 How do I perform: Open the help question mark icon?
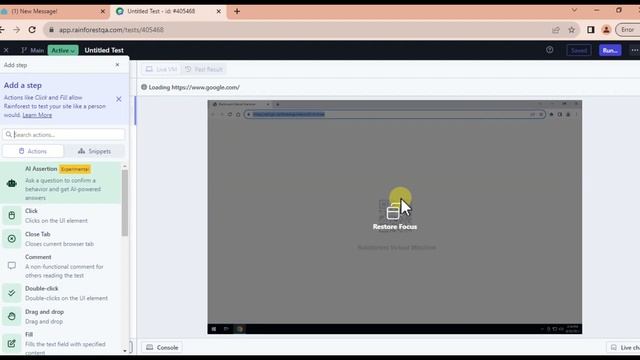549,50
